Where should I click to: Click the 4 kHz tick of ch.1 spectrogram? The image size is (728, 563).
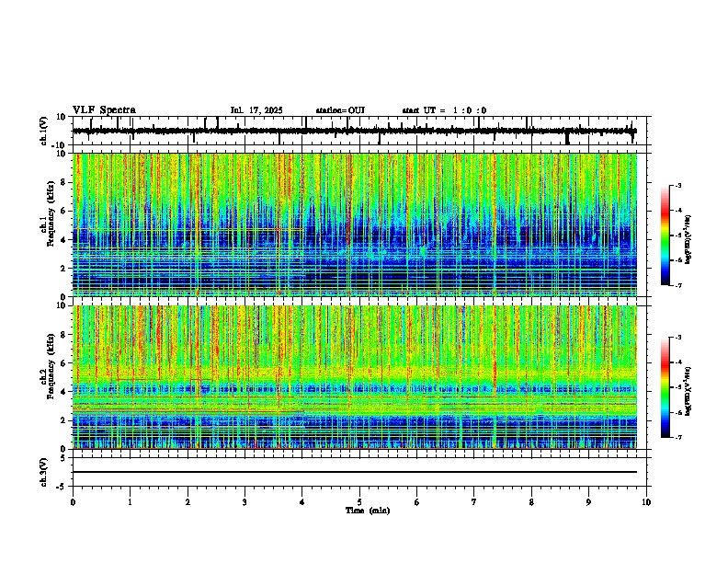point(64,240)
